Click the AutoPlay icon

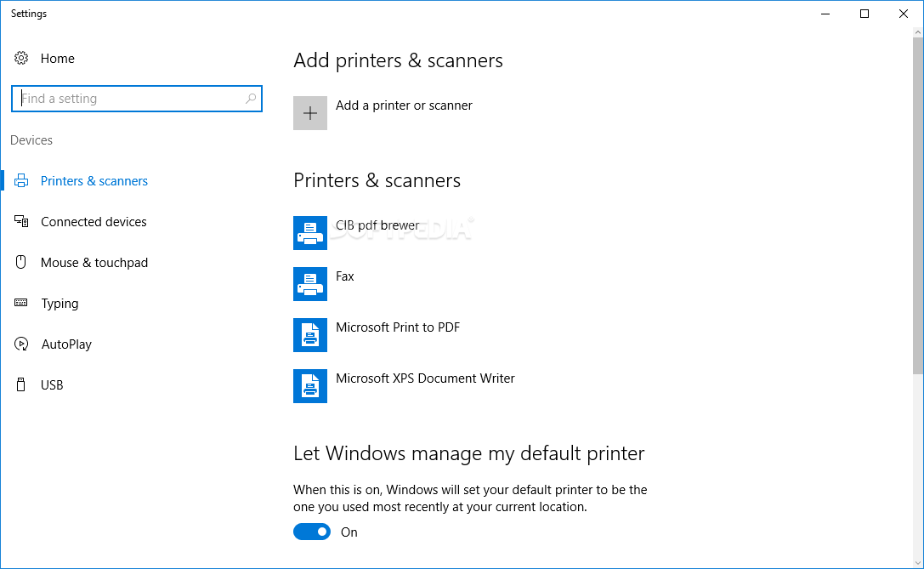[21, 344]
